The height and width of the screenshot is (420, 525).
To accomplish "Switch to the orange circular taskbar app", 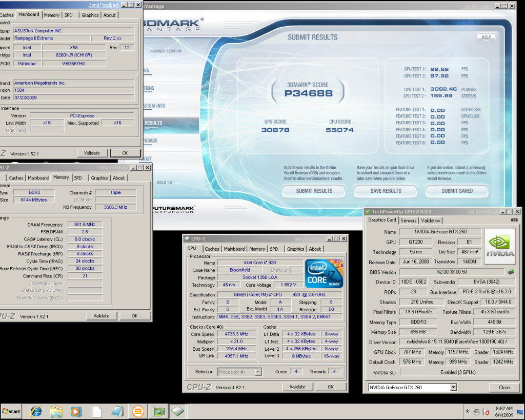I will coord(138,411).
